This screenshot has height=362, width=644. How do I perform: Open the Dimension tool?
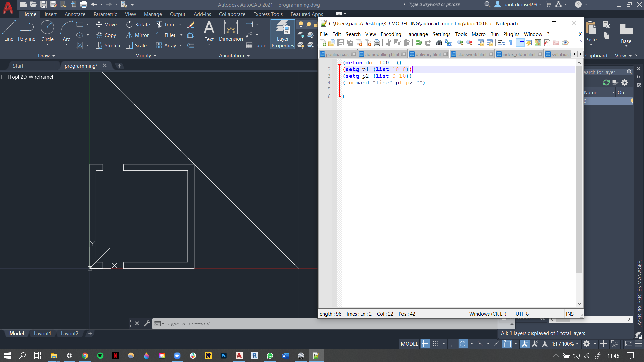(231, 31)
